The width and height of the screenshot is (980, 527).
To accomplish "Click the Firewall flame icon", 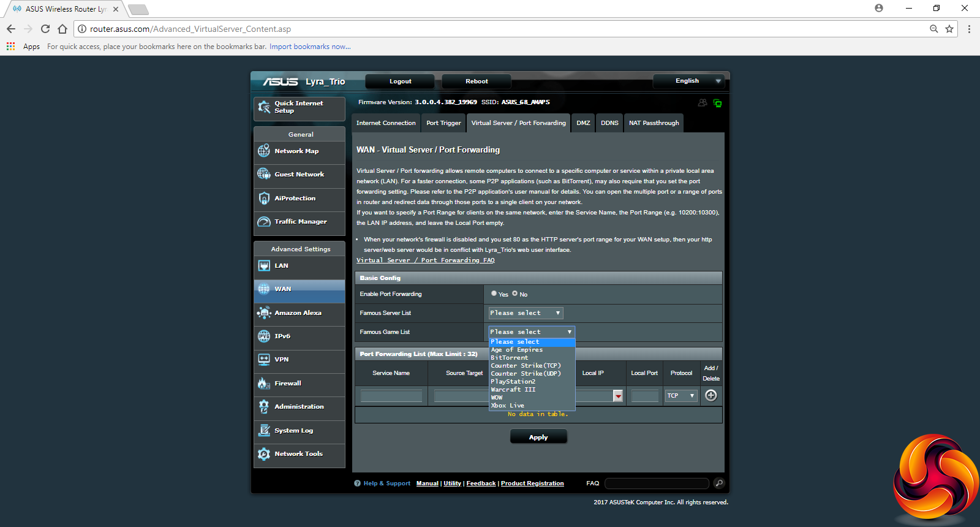I will click(264, 384).
